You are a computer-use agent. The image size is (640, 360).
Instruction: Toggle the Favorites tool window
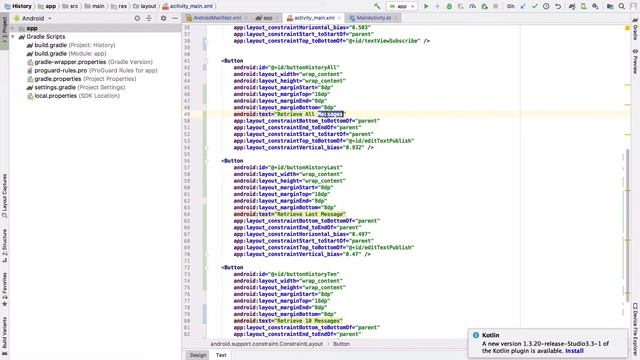click(x=4, y=289)
